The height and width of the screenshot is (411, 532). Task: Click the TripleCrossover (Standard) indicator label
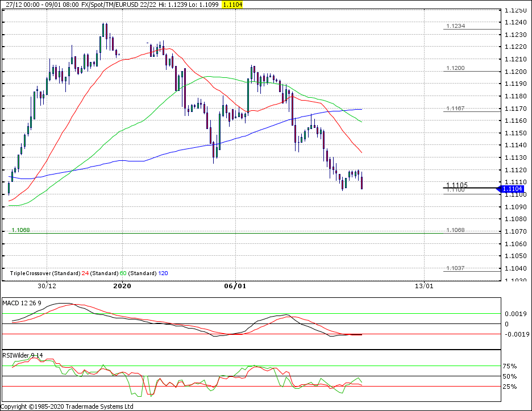pyautogui.click(x=45, y=273)
